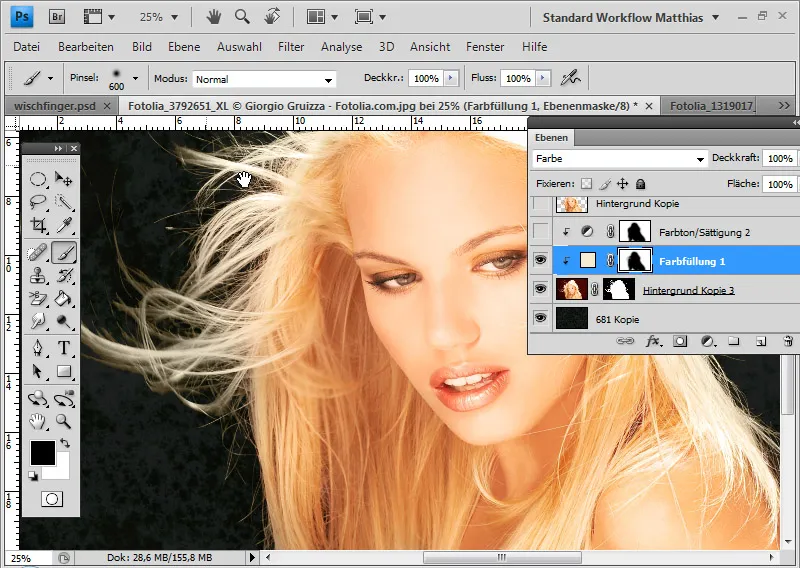
Task: Select the Elliptical Marquee tool
Action: tap(38, 179)
